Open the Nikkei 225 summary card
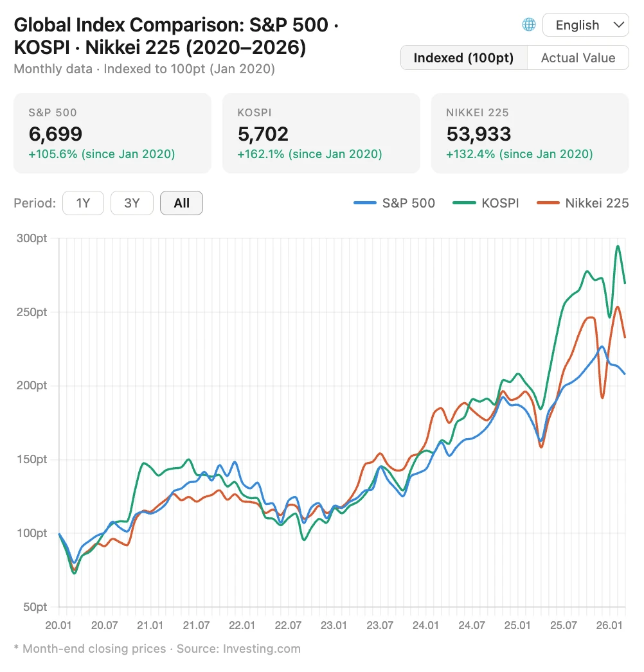The image size is (644, 672). tap(530, 133)
